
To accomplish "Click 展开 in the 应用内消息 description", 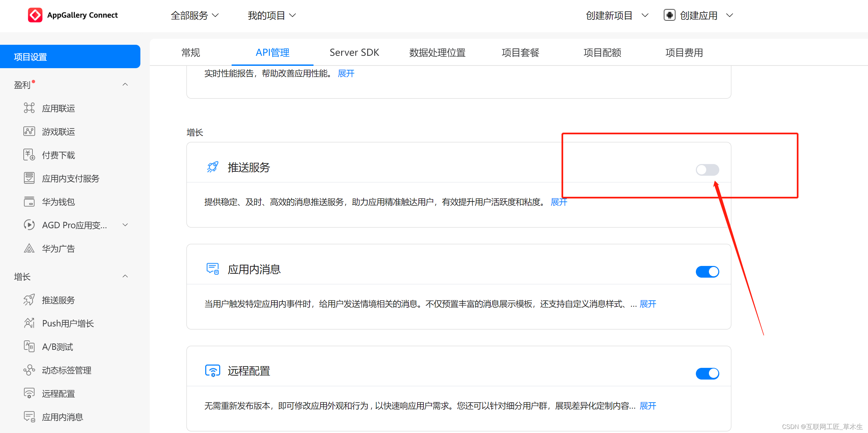I will pyautogui.click(x=648, y=304).
